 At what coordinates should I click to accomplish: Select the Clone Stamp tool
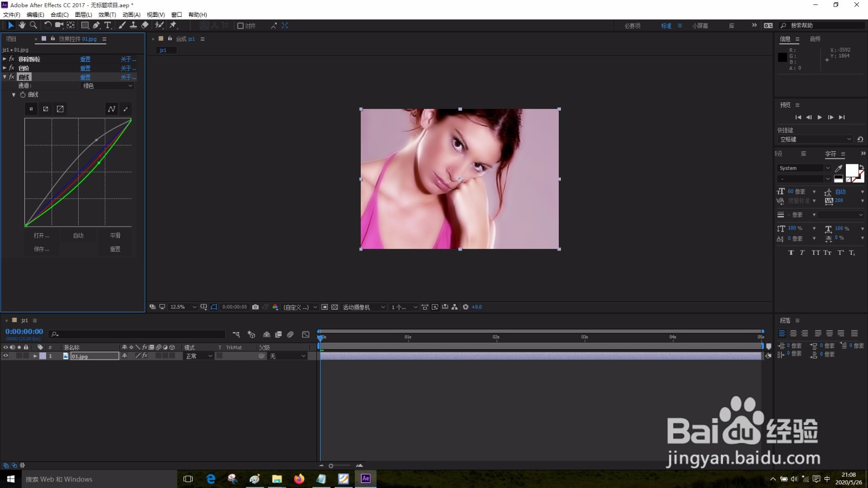pos(133,25)
